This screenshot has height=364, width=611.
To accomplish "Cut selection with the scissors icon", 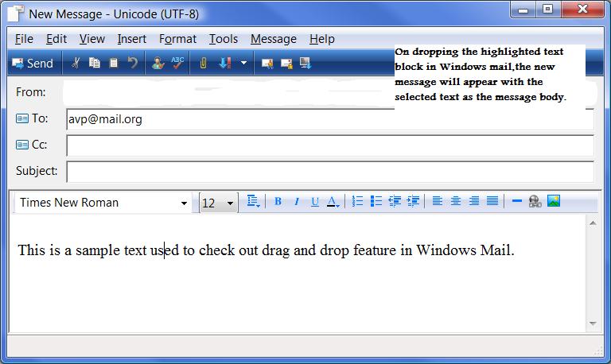I will (76, 63).
